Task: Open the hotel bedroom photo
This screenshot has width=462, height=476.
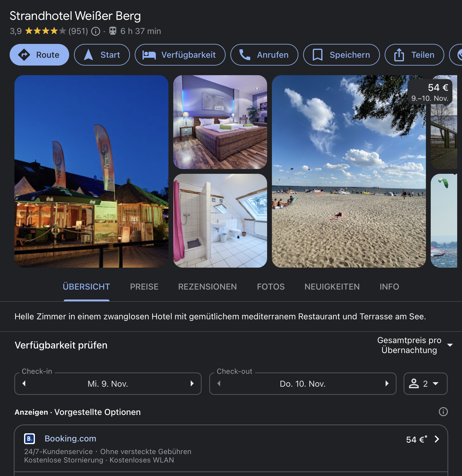Action: pos(220,122)
